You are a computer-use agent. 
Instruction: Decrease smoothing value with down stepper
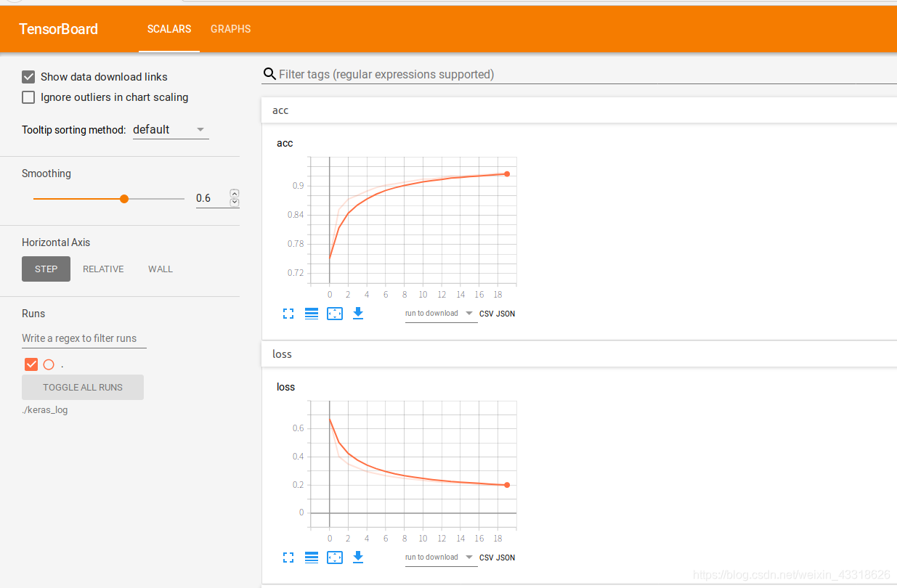(x=234, y=203)
